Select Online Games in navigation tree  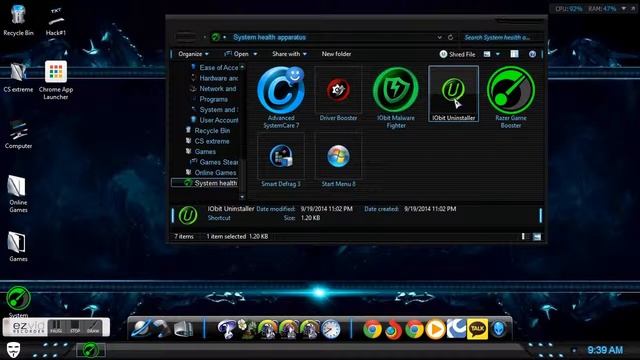[x=211, y=173]
